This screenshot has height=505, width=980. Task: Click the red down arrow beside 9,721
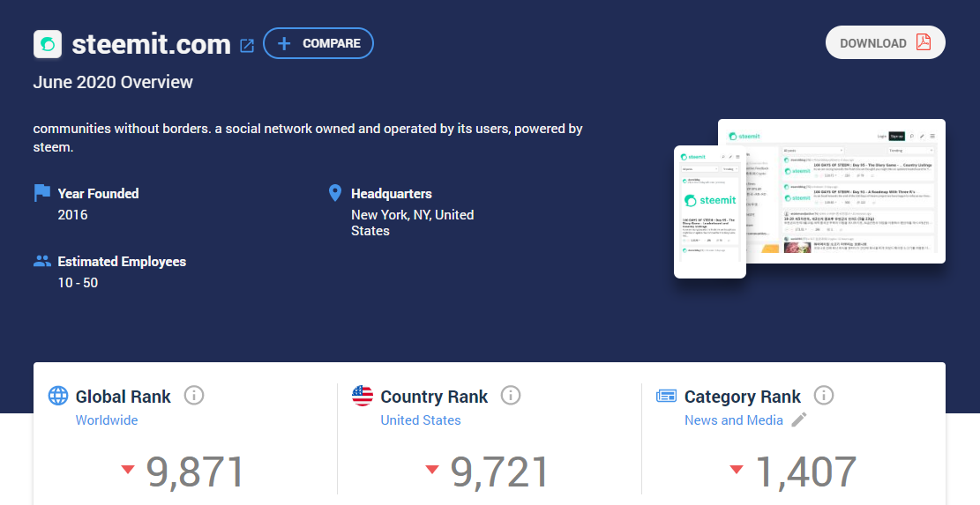432,469
